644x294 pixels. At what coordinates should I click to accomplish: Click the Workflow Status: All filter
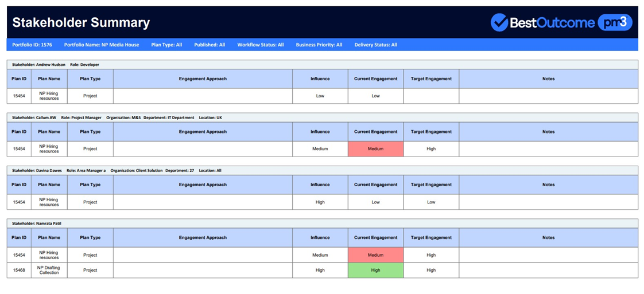click(x=261, y=45)
